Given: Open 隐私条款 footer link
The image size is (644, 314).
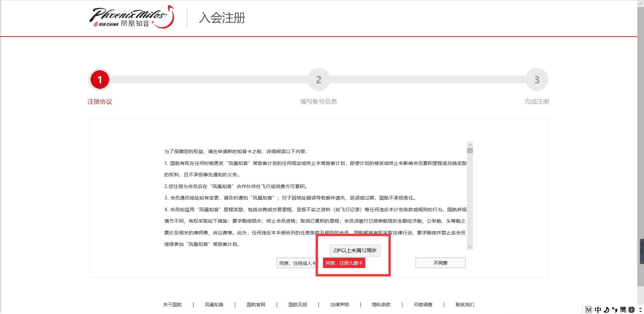Looking at the screenshot, I should click(x=381, y=305).
